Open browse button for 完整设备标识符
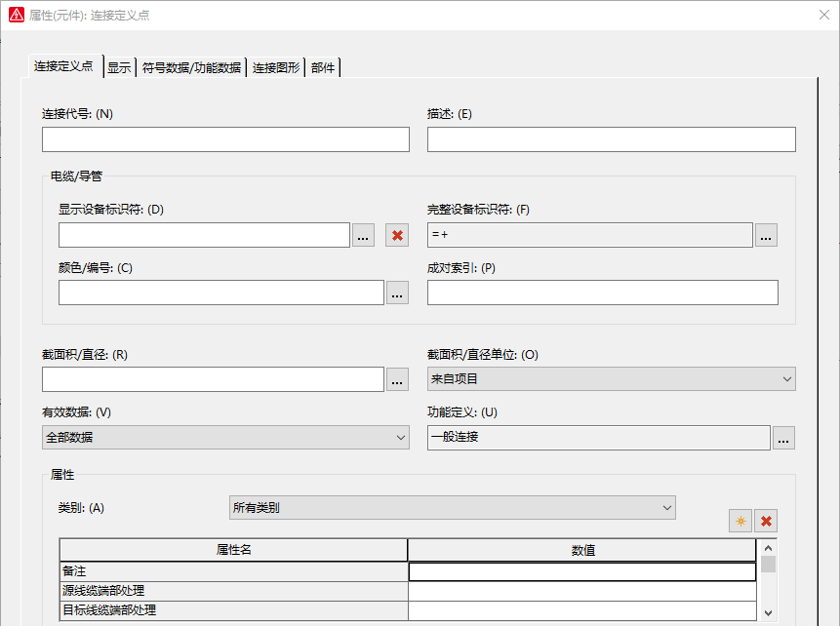Screen dimensions: 840x626 [x=766, y=235]
